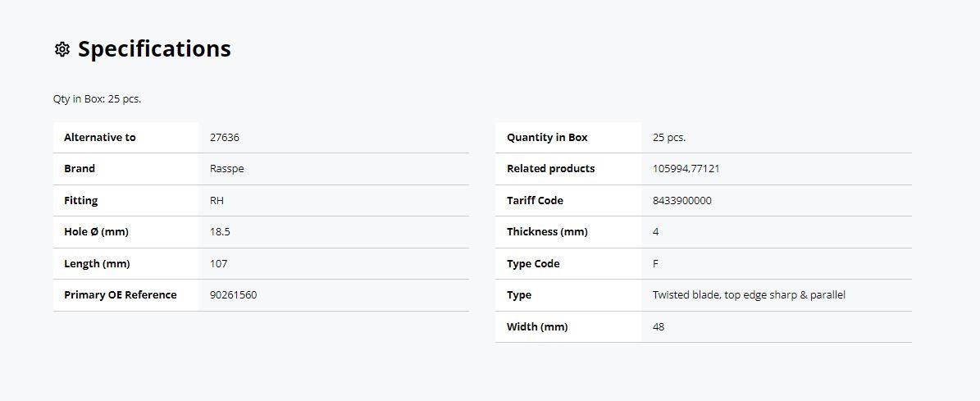
Task: Click Primary OE Reference number 90261560
Action: (x=233, y=295)
